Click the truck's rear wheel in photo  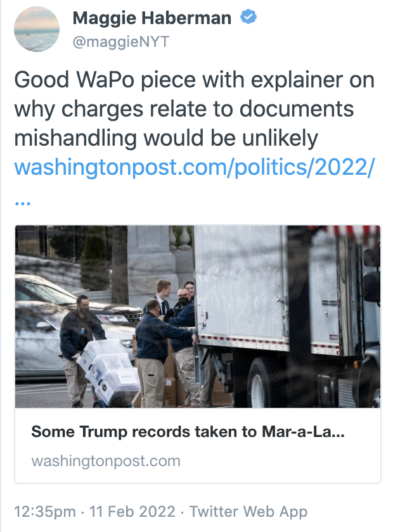[266, 383]
